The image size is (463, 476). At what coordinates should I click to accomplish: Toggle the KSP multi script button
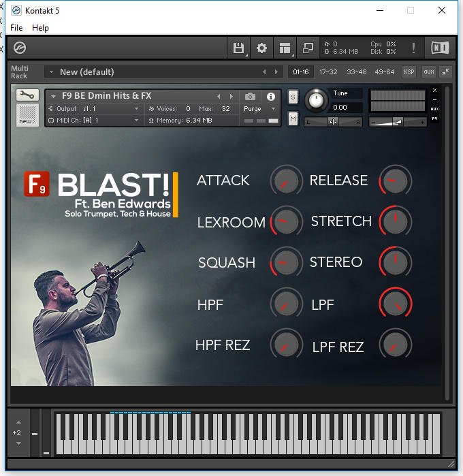click(x=409, y=72)
